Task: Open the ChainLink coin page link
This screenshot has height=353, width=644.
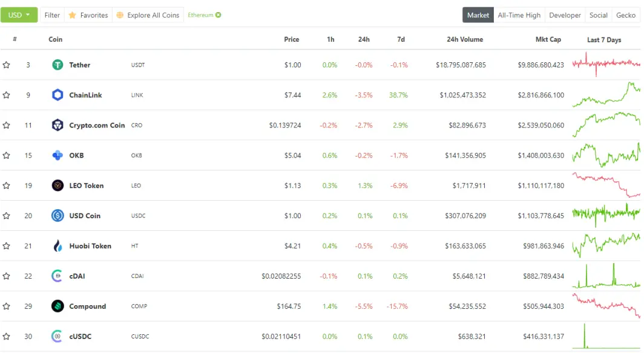Action: click(x=85, y=95)
